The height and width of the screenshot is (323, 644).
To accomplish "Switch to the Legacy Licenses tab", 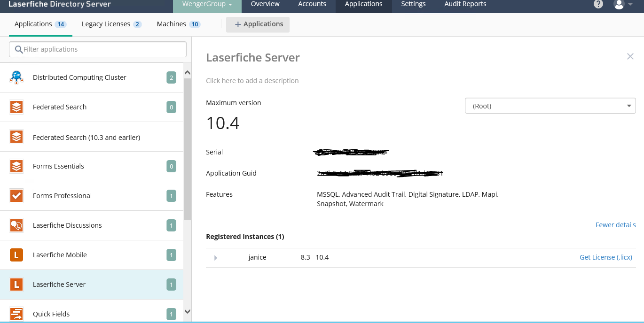I will click(x=111, y=24).
